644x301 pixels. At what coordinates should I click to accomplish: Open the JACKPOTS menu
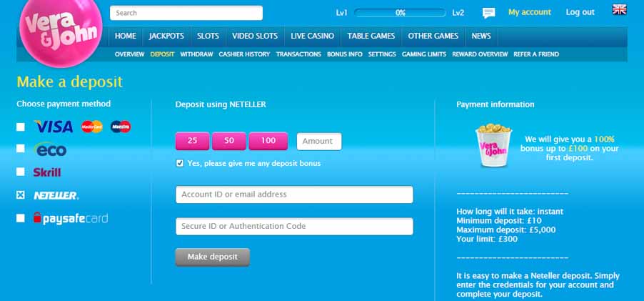(166, 36)
